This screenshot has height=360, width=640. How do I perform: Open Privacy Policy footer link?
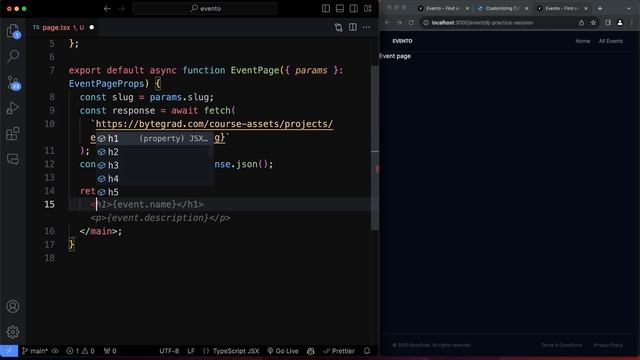pyautogui.click(x=608, y=345)
